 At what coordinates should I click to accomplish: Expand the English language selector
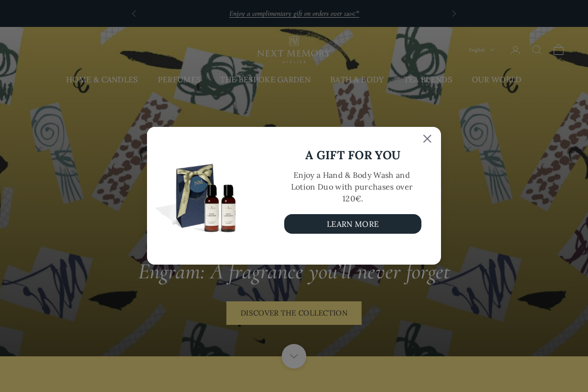point(482,50)
